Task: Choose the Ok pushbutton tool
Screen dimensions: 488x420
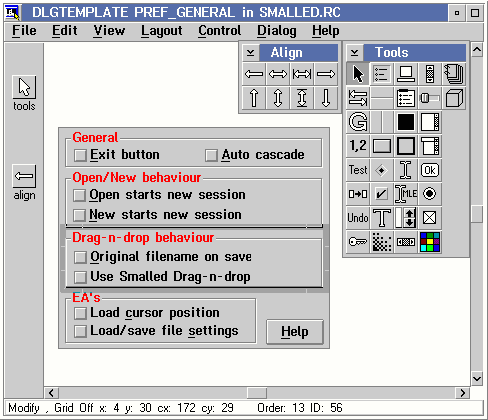Action: pos(430,170)
